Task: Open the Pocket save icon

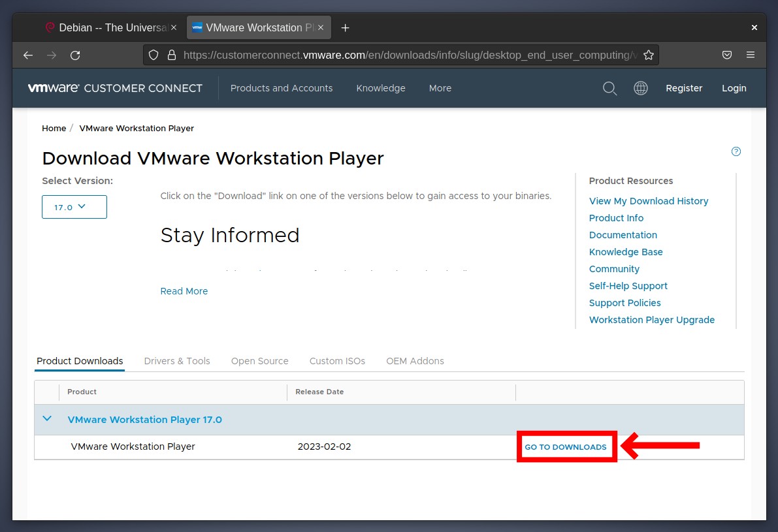Action: (x=727, y=55)
